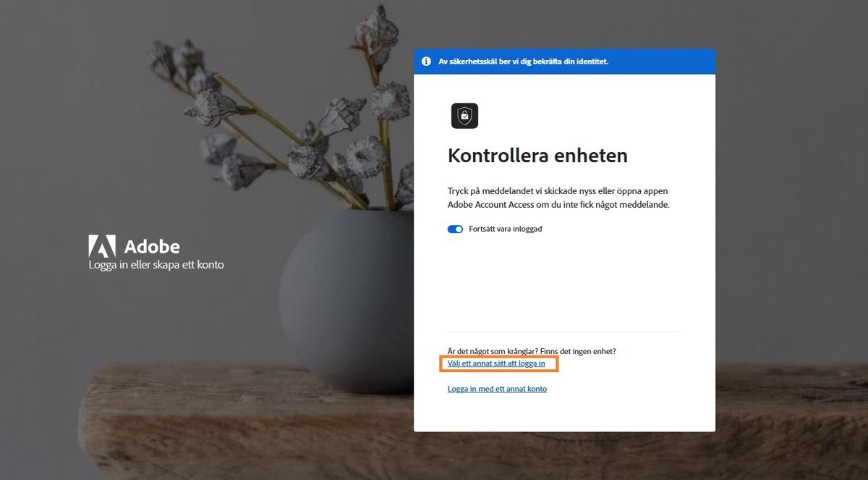Choose another account to log in with
The image size is (868, 480).
(497, 388)
